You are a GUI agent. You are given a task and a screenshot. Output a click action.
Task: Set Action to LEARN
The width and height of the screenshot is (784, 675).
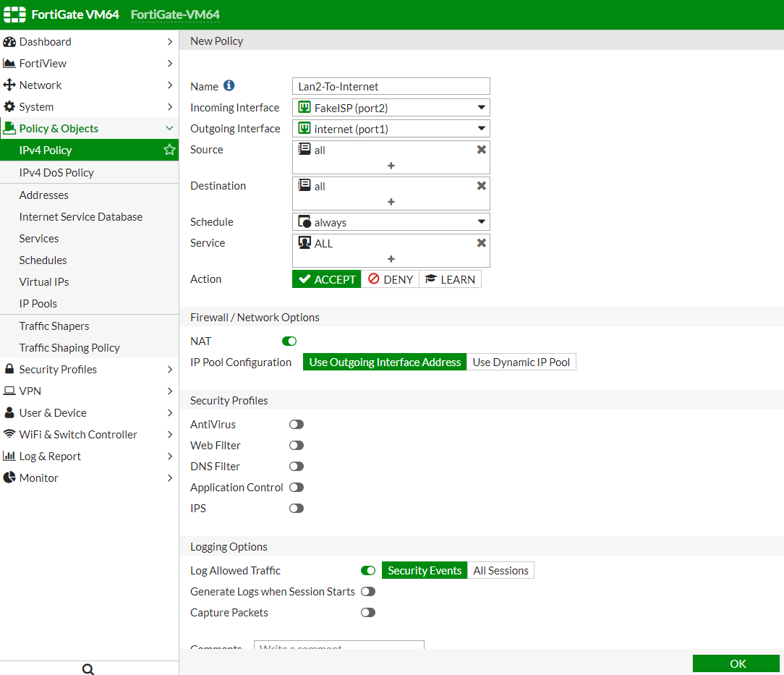[x=450, y=279]
